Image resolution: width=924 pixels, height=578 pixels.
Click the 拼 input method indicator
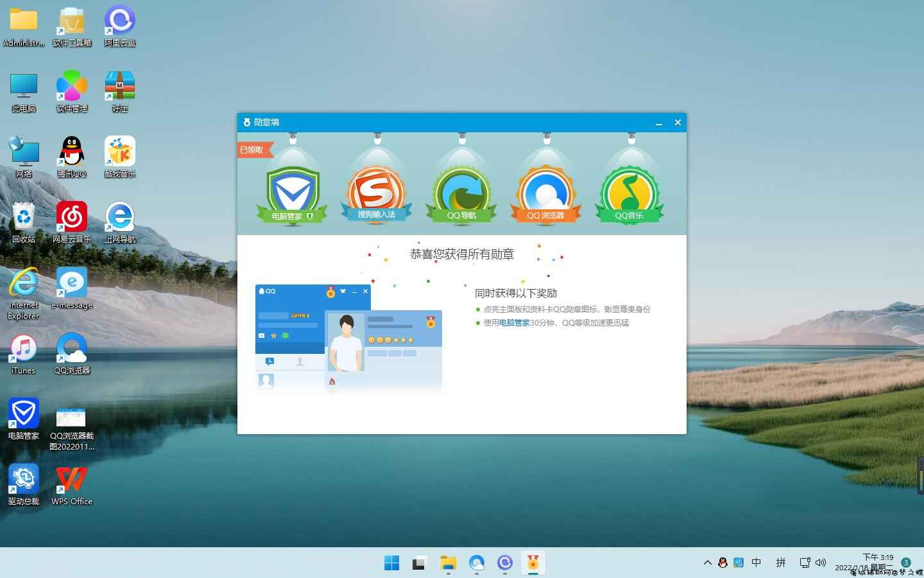781,563
